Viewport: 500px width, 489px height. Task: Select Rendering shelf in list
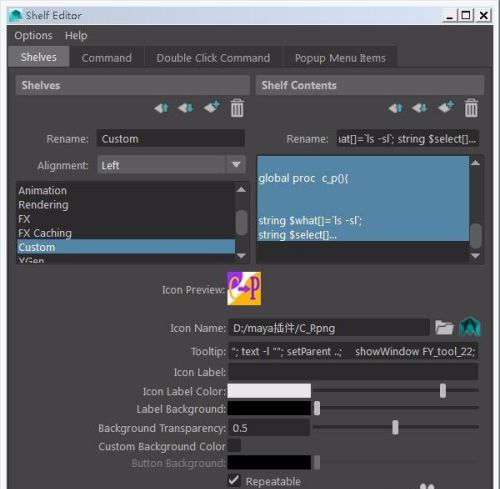tap(126, 205)
